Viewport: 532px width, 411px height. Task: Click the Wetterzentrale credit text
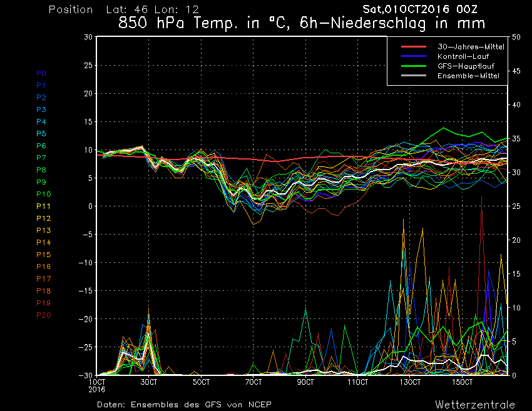click(x=474, y=403)
